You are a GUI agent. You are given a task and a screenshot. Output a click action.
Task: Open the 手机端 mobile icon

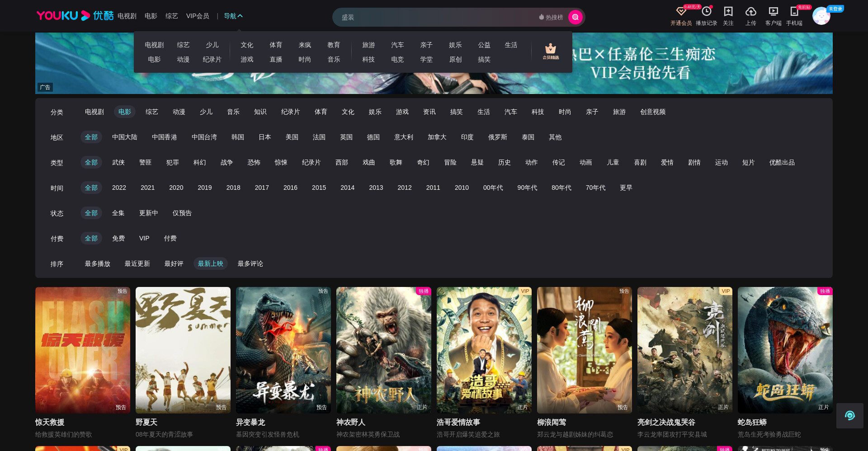[x=794, y=11]
